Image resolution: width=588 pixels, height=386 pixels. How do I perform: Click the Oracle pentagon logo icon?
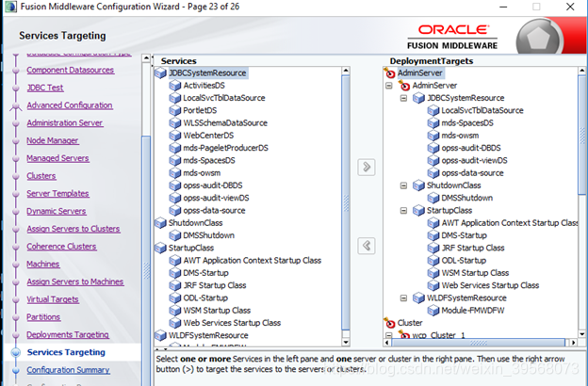tap(538, 38)
